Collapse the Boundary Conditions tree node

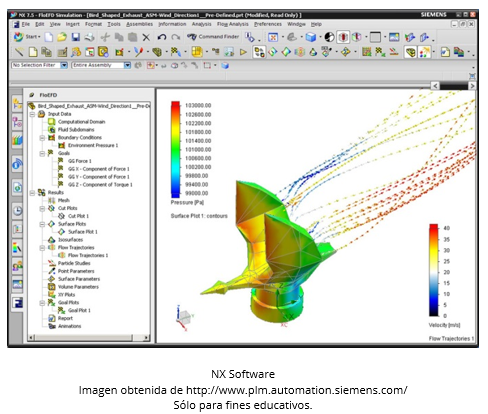42,138
